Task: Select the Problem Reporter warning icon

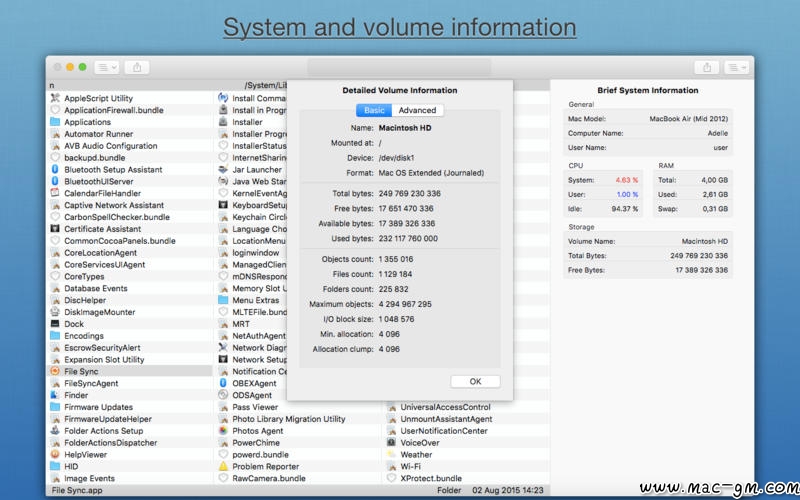Action: 223,466
